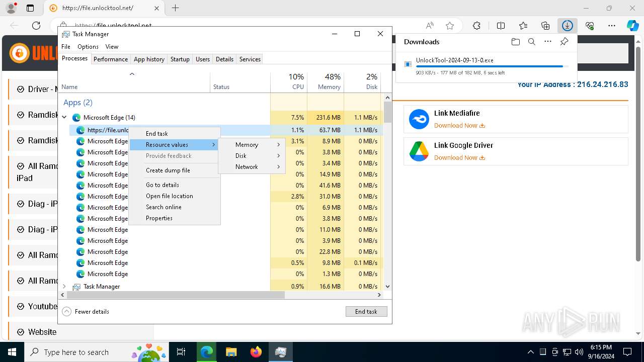Open downloads folder from Downloads panel

point(515,42)
